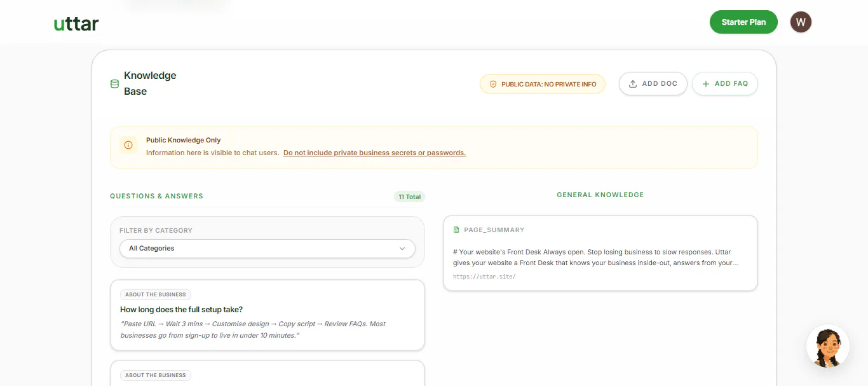Viewport: 868px width, 386px height.
Task: Click the Knowledge Base database icon
Action: [x=114, y=83]
